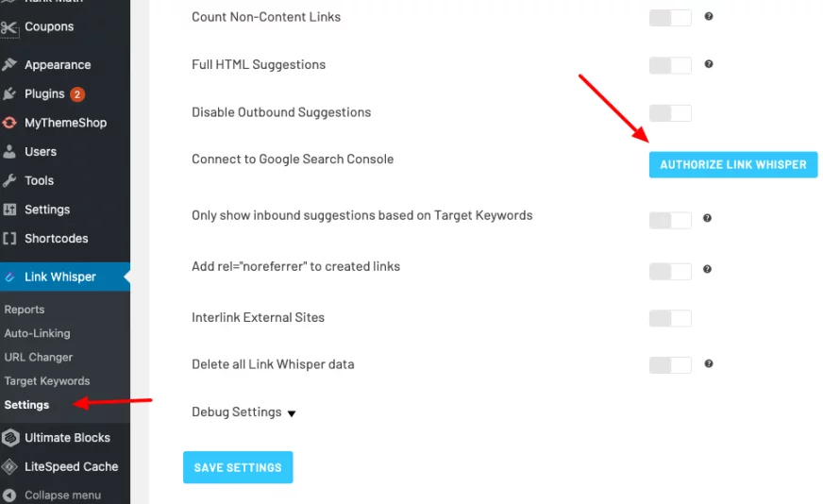Click the Coupons scissors icon
Viewport: 823px width, 504px height.
[x=9, y=27]
